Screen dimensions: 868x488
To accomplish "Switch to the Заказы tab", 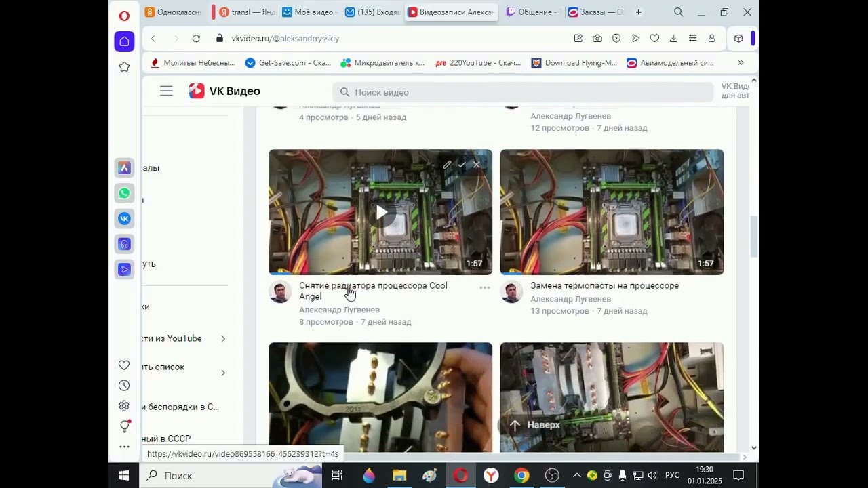I will click(x=595, y=12).
